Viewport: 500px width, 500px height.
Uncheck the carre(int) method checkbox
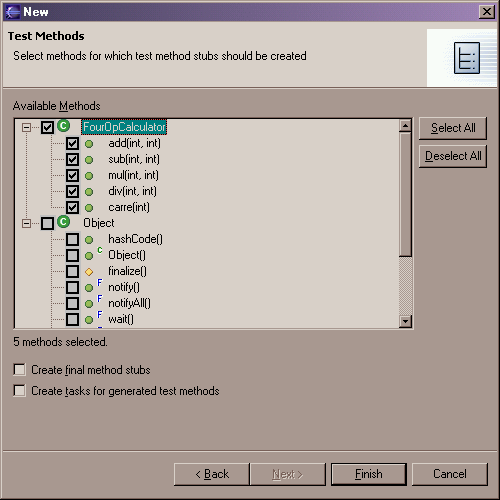pos(72,207)
